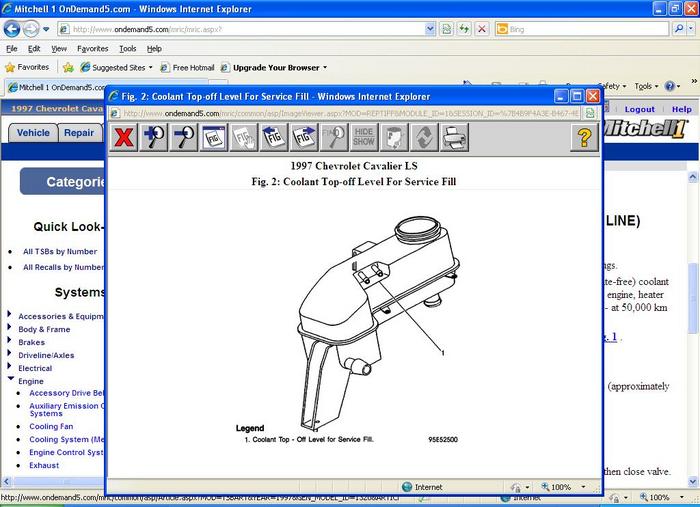700x507 pixels.
Task: Open the Tools menu in menu bar
Action: [x=128, y=49]
